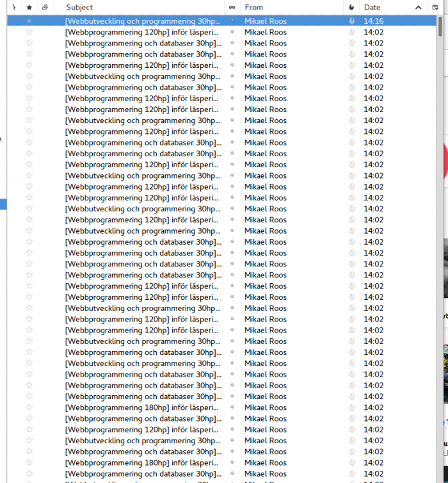Click the 14:16 date cell
This screenshot has width=448, height=483.
[x=374, y=21]
